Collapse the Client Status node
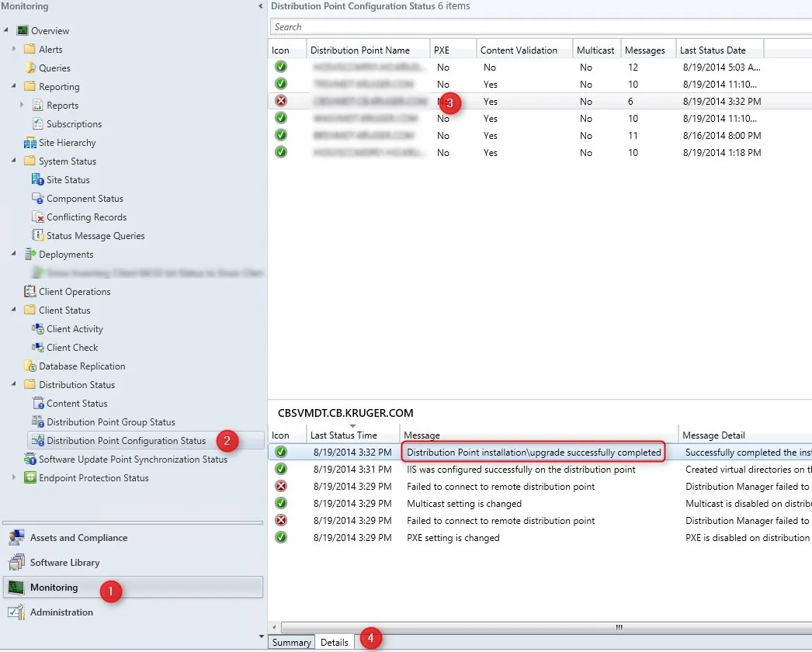812x652 pixels. coord(14,310)
